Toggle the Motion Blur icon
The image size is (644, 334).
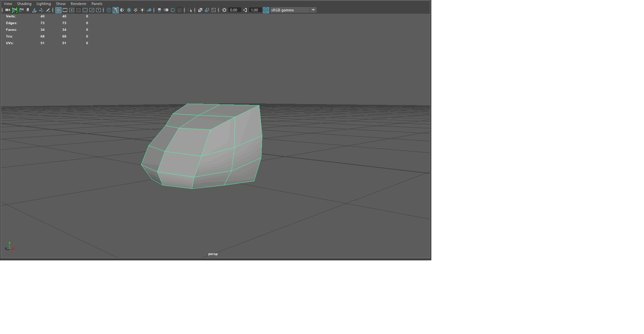point(166,10)
